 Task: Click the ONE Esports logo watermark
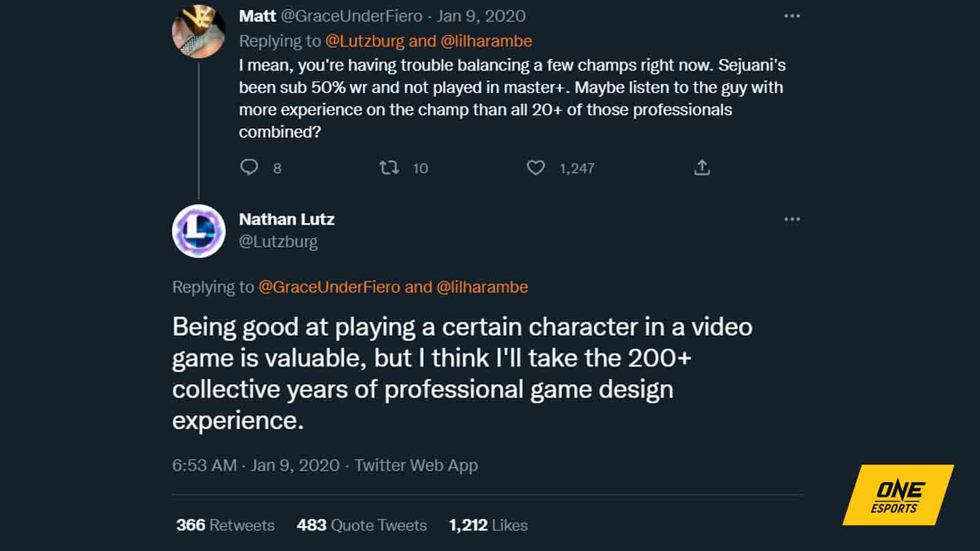(x=897, y=495)
